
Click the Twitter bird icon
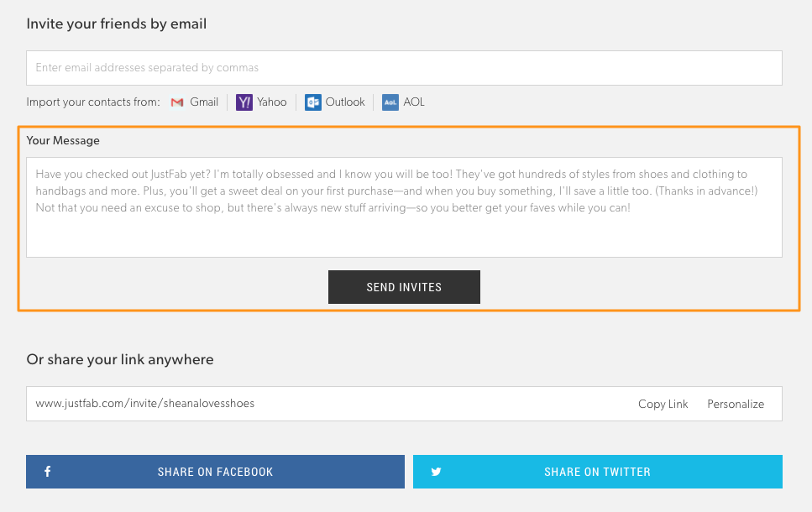pyautogui.click(x=436, y=472)
